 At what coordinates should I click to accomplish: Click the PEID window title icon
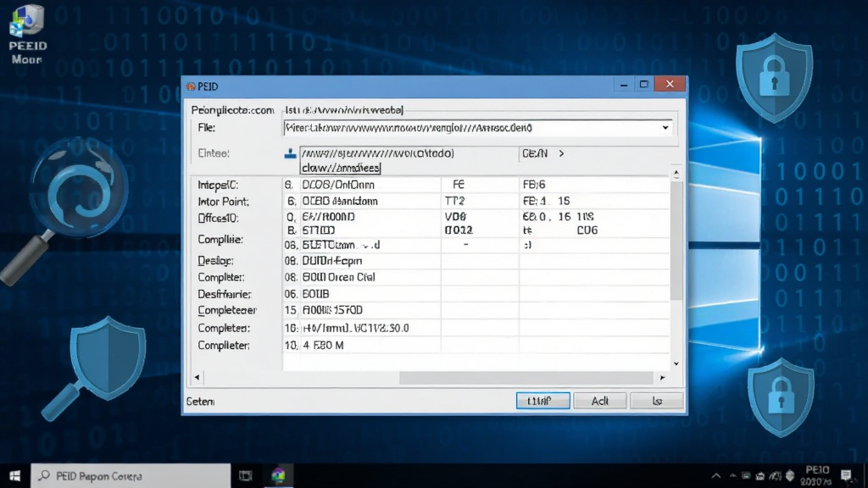pos(191,86)
